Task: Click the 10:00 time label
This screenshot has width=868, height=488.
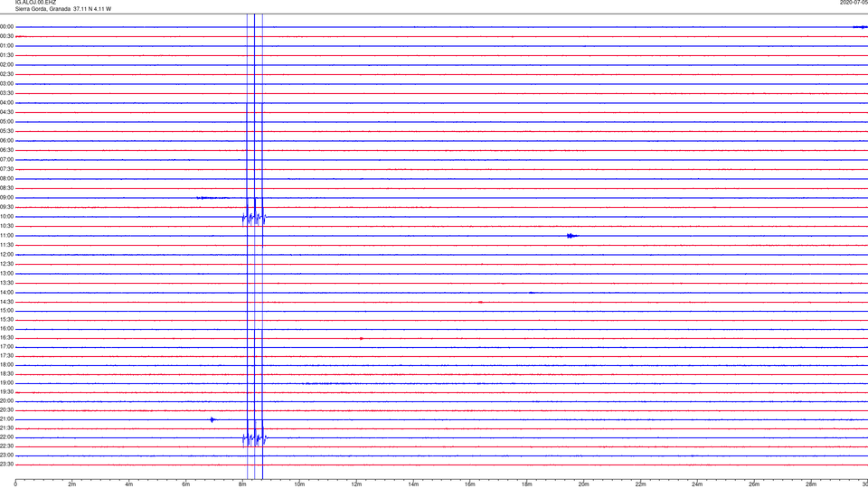Action: (x=6, y=216)
